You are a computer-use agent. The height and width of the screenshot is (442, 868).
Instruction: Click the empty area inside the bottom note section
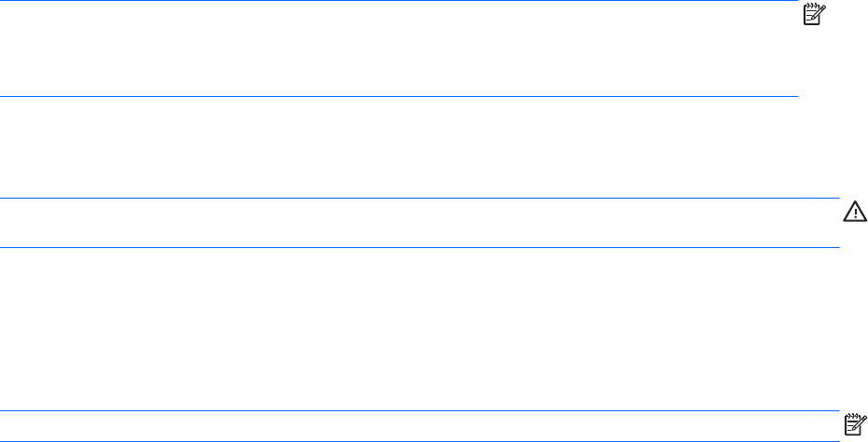(420, 426)
